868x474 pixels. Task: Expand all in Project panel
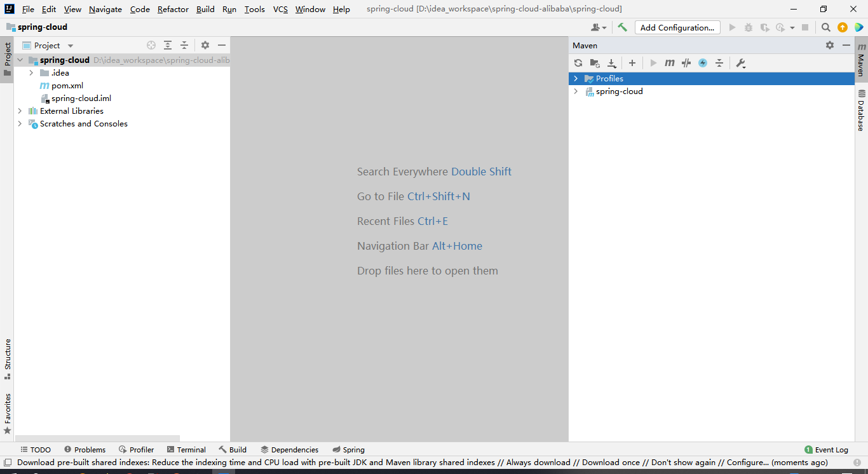[168, 45]
